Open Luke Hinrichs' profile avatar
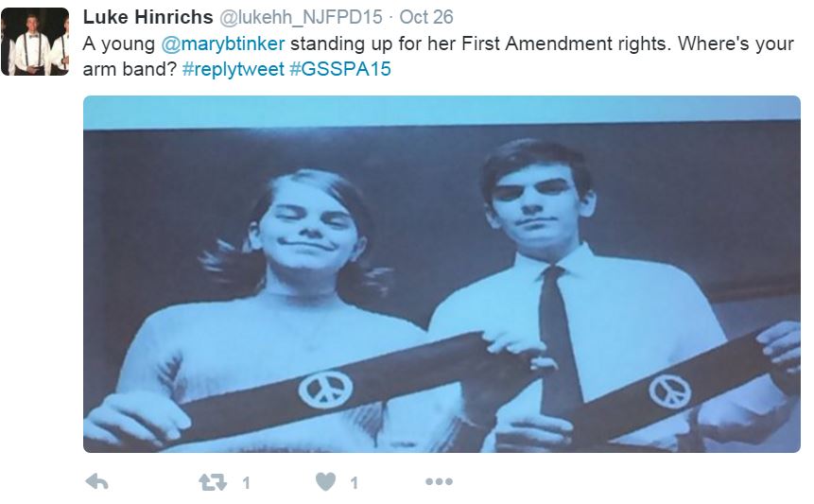The width and height of the screenshot is (814, 504). [x=35, y=42]
